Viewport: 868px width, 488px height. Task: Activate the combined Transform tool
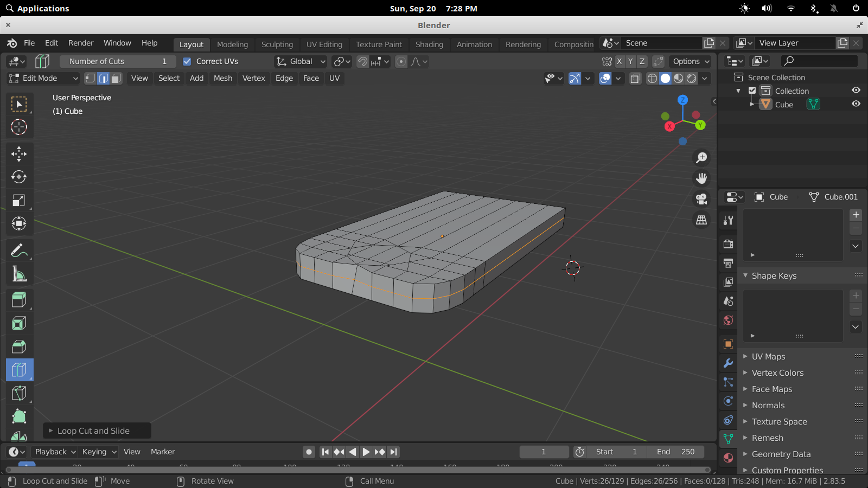19,223
